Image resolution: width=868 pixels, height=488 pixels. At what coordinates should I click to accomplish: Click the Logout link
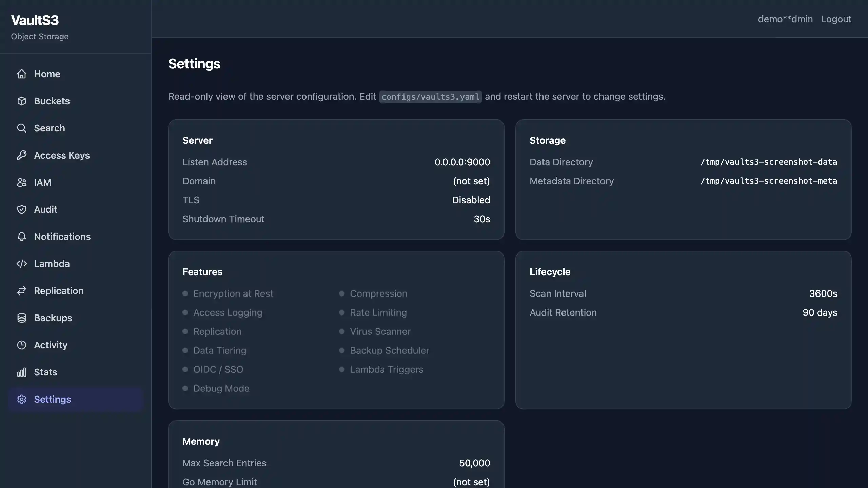click(836, 19)
